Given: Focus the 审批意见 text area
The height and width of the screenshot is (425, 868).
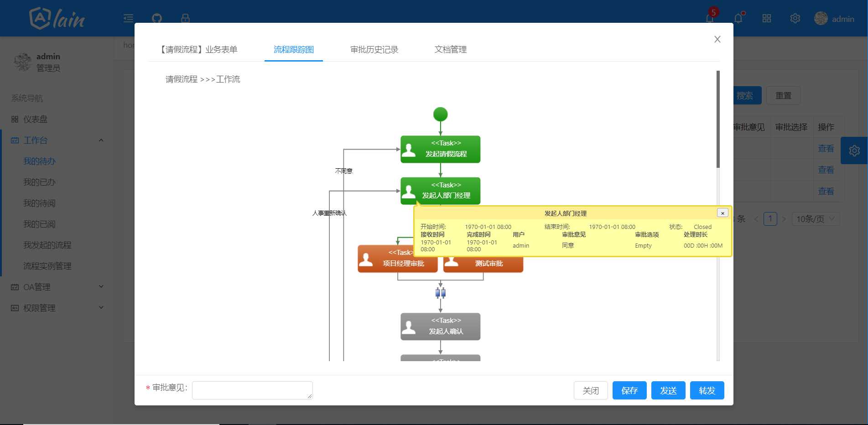Looking at the screenshot, I should coord(252,390).
